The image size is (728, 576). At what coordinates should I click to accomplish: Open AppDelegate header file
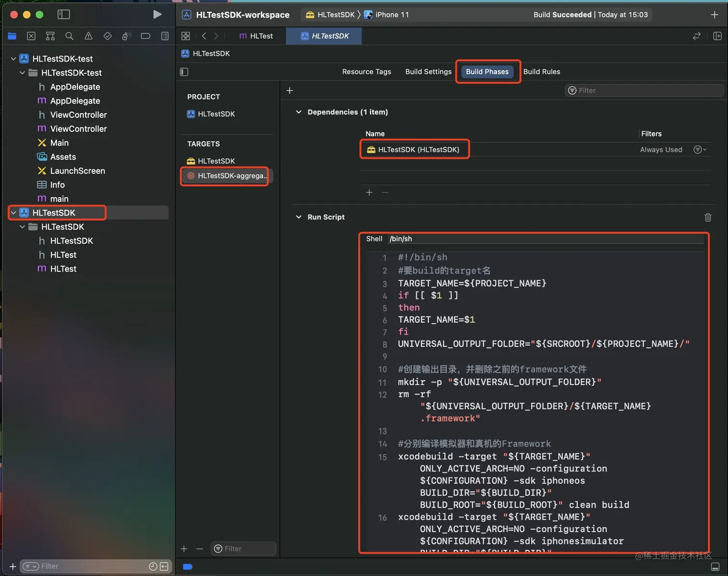(x=69, y=87)
